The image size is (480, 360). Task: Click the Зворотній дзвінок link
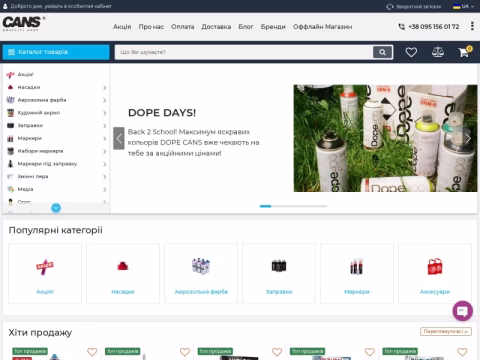point(418,6)
